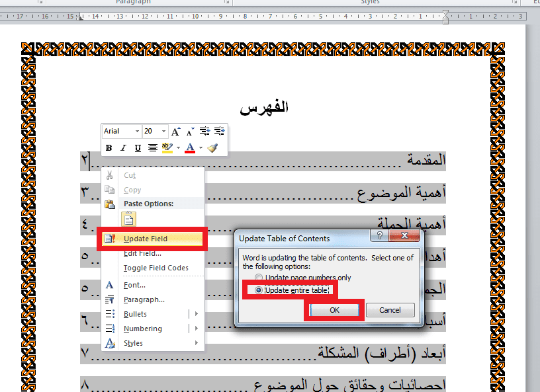
Task: Toggle Italic in the mini toolbar
Action: pos(123,148)
